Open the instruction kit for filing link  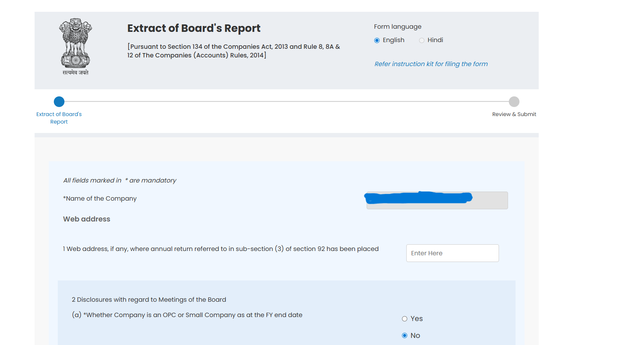tap(431, 64)
